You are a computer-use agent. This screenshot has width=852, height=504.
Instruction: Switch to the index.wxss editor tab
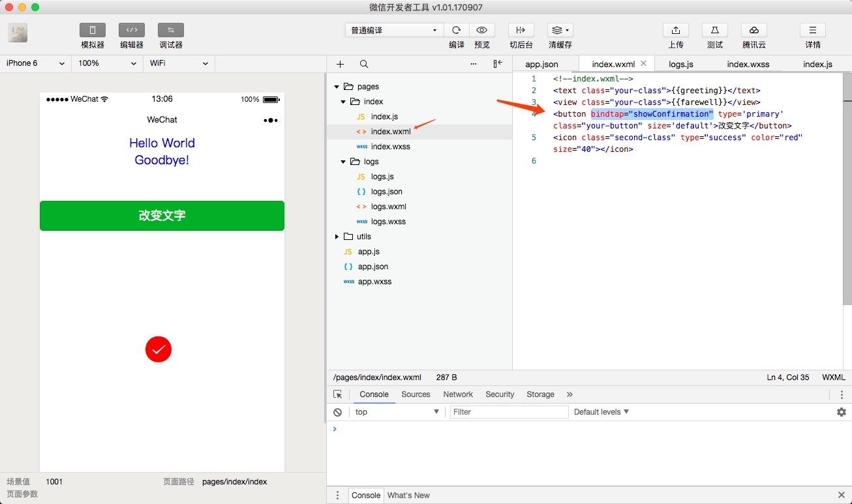(748, 64)
